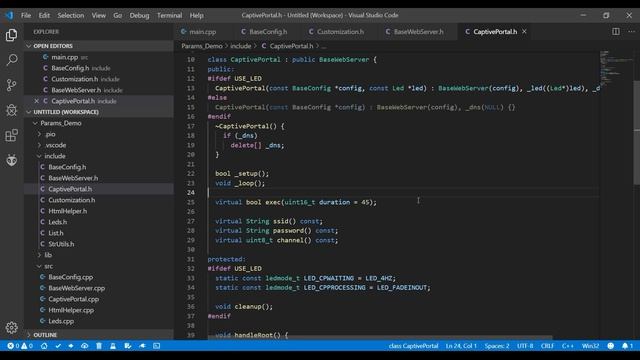This screenshot has width=640, height=360.
Task: Click the cloud upload status icon
Action: coord(84,346)
